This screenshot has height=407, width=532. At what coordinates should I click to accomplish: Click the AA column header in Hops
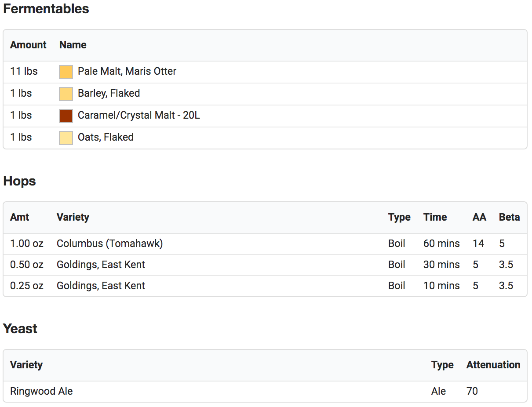pyautogui.click(x=479, y=217)
